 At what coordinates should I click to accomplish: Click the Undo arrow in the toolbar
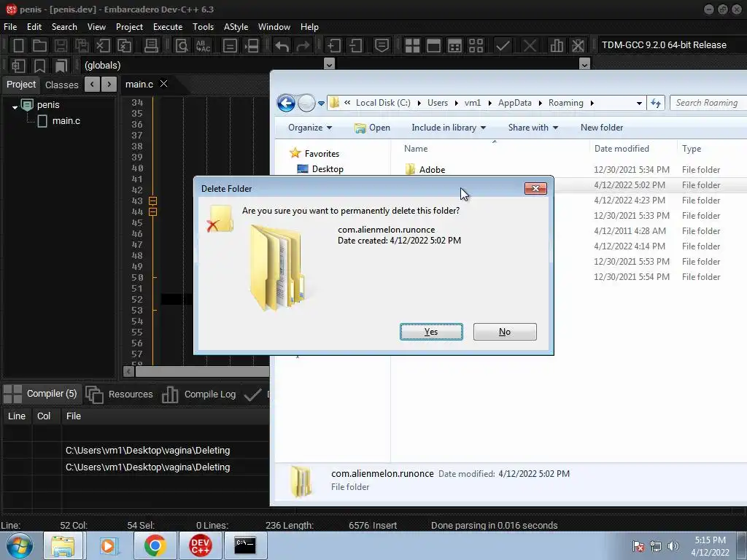(x=282, y=46)
